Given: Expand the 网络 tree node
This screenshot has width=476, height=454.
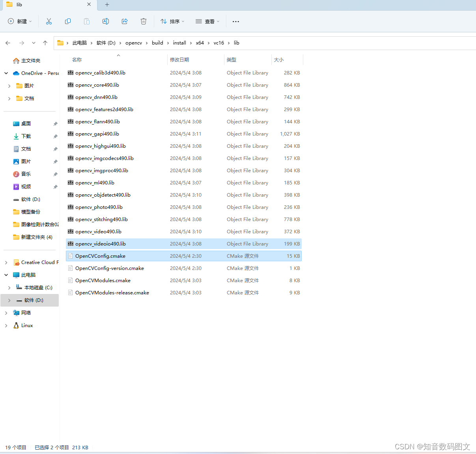Looking at the screenshot, I should [x=6, y=313].
